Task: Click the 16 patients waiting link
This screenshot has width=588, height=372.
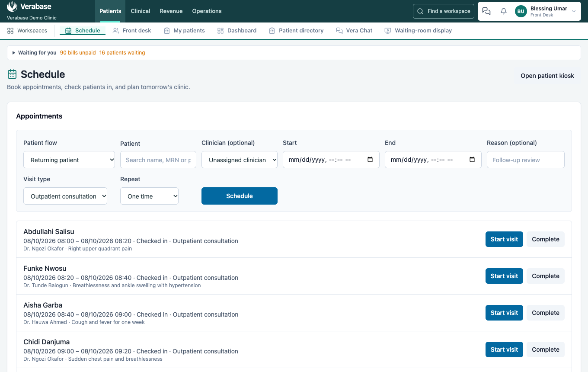Action: [x=122, y=53]
